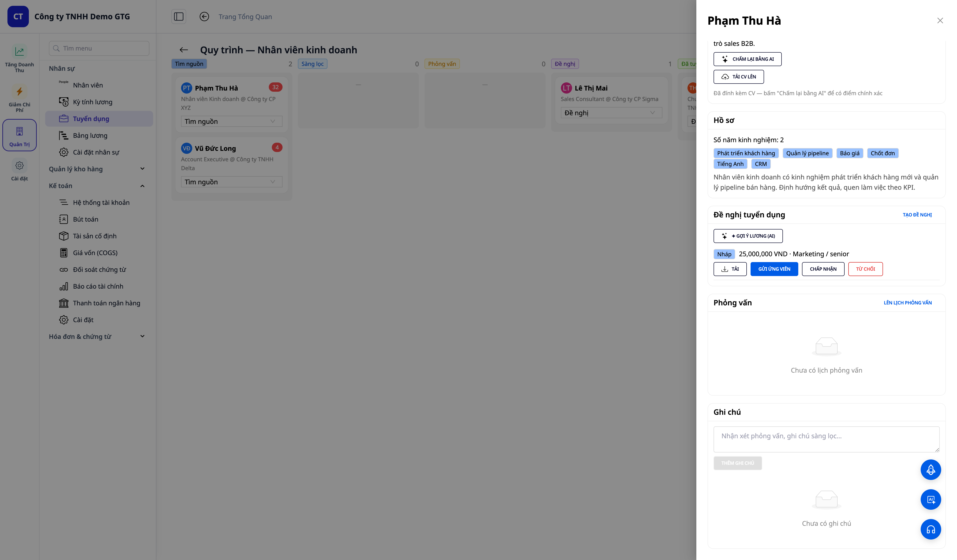Open Bút toán menu item
This screenshot has width=957, height=560.
tap(99, 219)
